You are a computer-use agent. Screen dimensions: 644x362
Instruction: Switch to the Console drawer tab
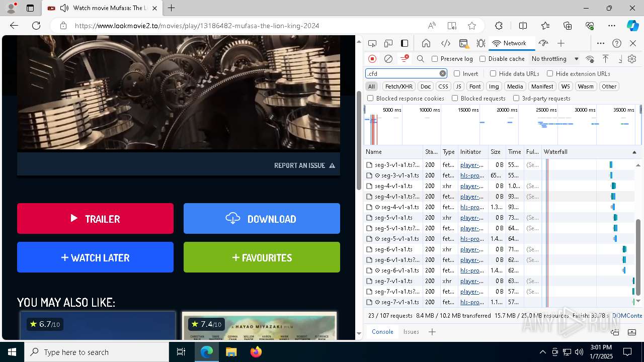point(382,332)
